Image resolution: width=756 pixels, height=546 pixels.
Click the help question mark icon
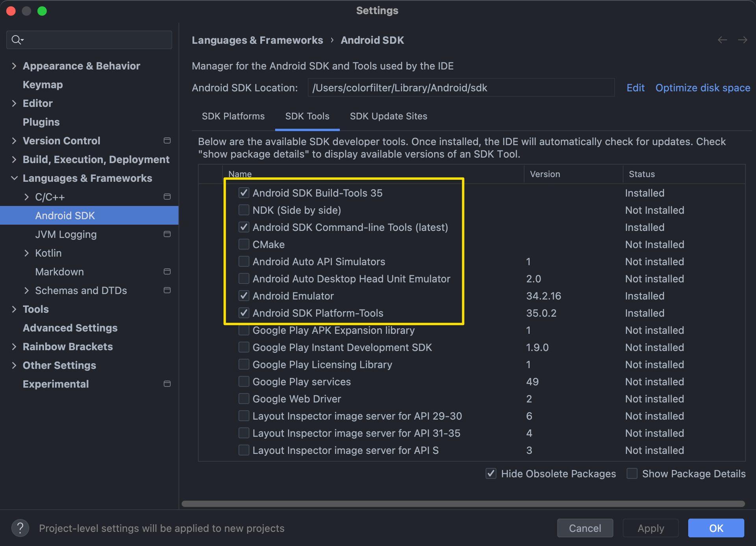(20, 528)
